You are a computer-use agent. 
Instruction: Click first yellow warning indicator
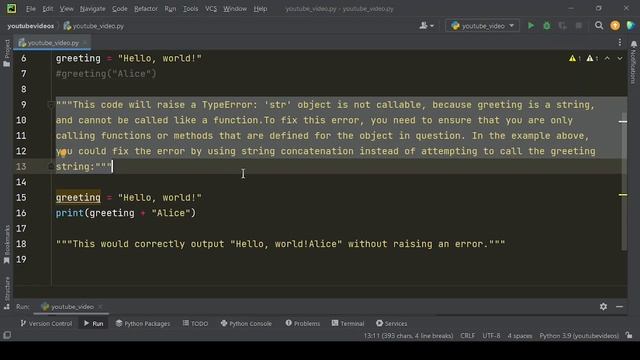(575, 59)
